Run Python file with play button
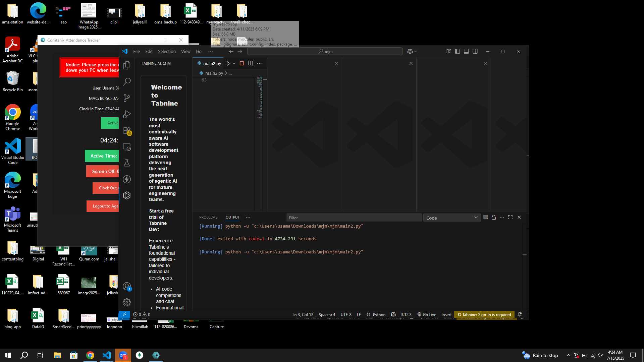 228,63
